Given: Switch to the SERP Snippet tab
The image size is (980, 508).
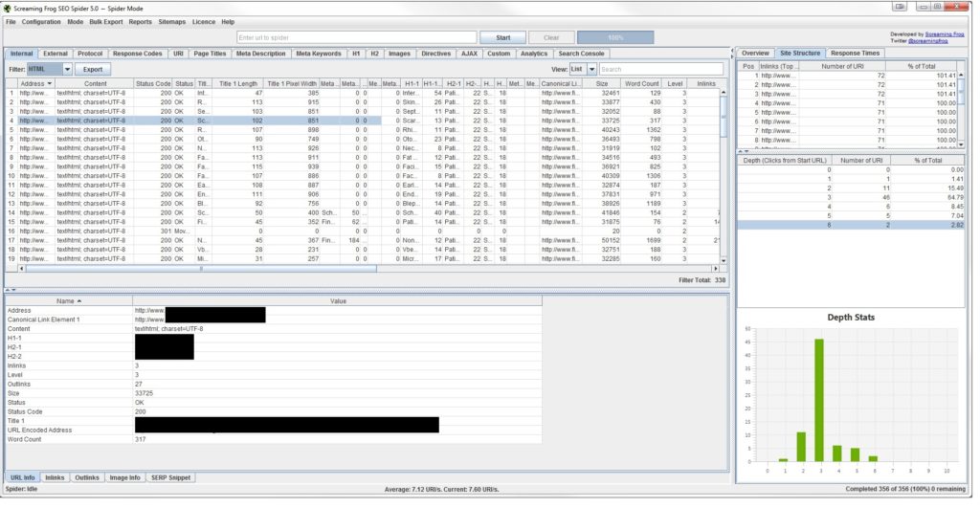Looking at the screenshot, I should (x=170, y=477).
